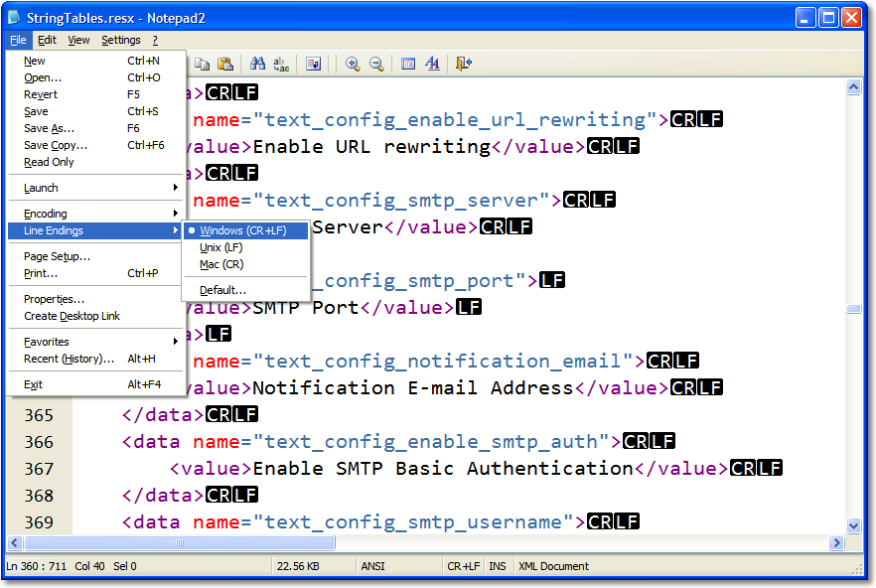This screenshot has width=876, height=588.
Task: Click the Zoom Out magnifier icon
Action: pyautogui.click(x=376, y=64)
